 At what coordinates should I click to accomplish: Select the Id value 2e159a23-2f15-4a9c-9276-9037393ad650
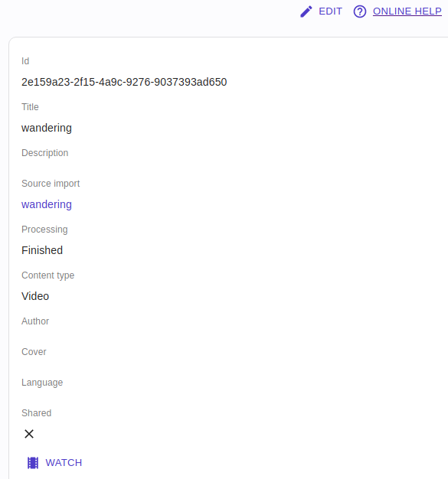124,82
